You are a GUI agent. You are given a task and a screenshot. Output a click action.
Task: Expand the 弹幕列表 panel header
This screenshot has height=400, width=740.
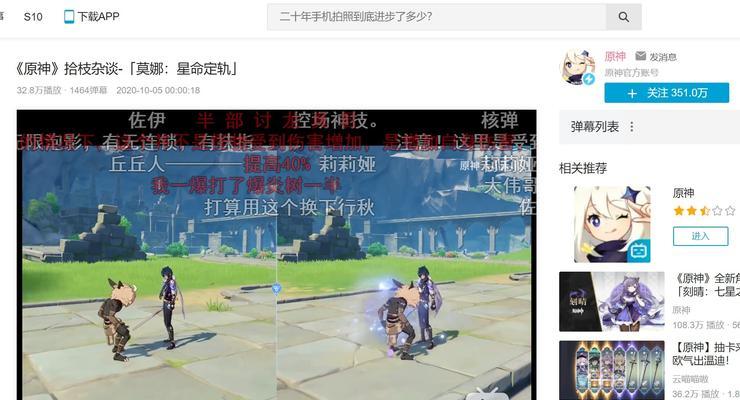tap(649, 127)
